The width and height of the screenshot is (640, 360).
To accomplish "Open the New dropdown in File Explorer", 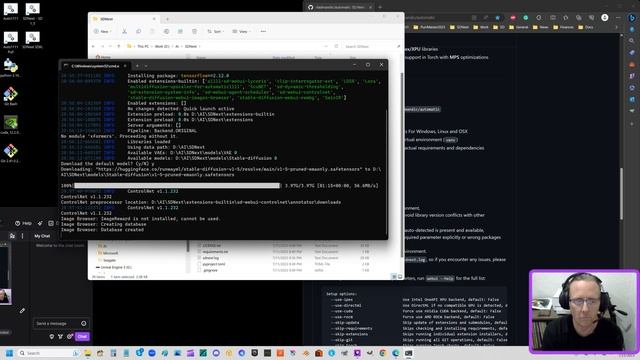I will (x=102, y=31).
